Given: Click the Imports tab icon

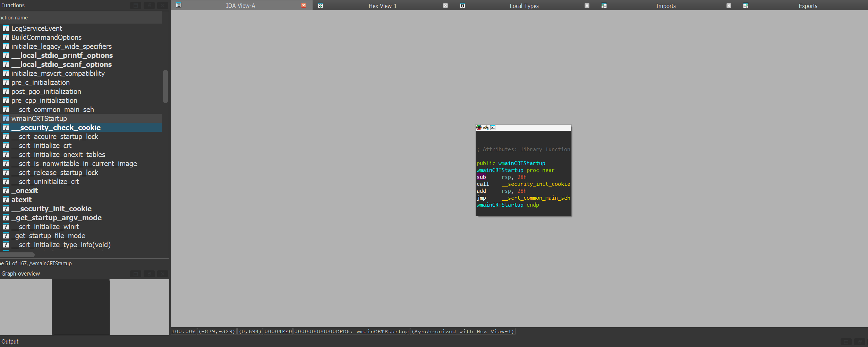Looking at the screenshot, I should [x=604, y=5].
